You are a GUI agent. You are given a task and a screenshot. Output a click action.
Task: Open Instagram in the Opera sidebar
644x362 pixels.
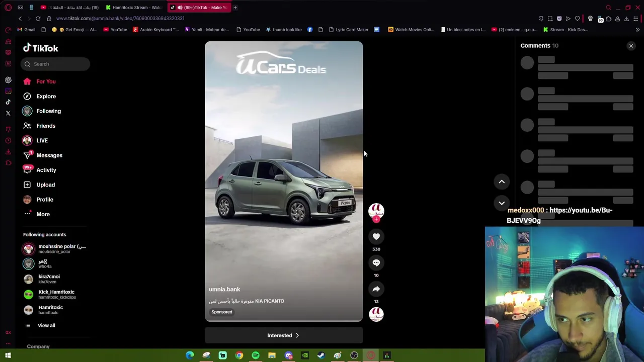(x=8, y=91)
